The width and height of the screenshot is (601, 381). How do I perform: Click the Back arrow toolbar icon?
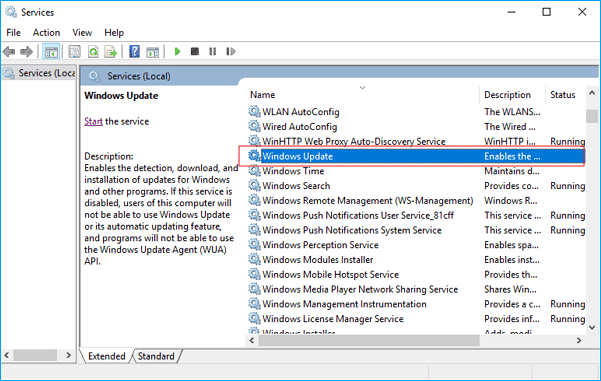9,51
